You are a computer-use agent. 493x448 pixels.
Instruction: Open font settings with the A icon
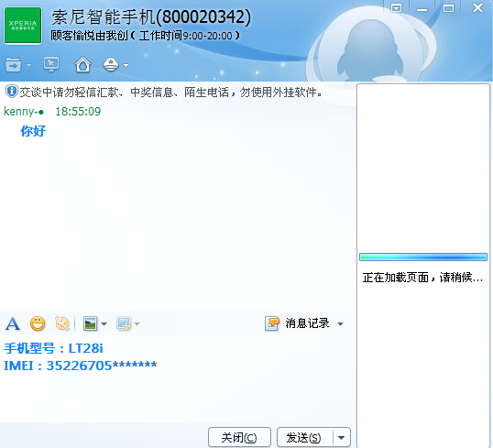click(x=13, y=323)
